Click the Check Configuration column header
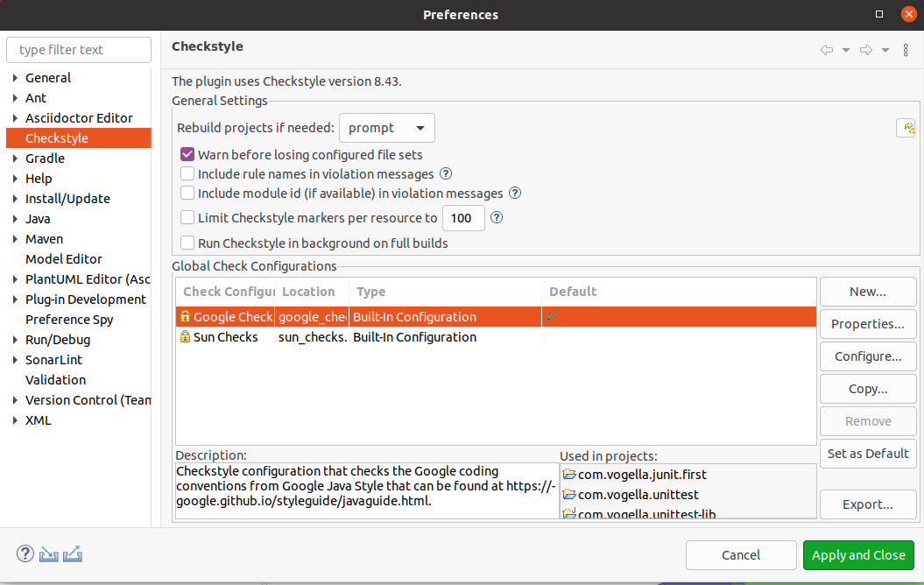The height and width of the screenshot is (585, 924). pos(226,292)
